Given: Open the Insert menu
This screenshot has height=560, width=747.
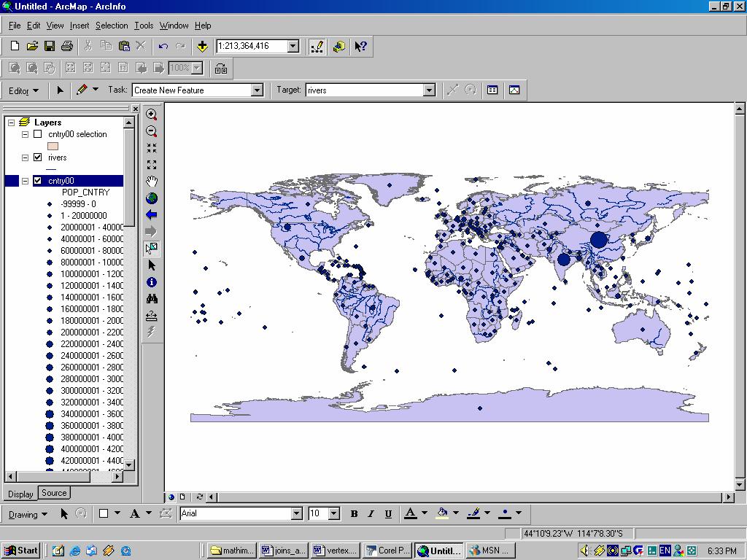Looking at the screenshot, I should pos(79,26).
